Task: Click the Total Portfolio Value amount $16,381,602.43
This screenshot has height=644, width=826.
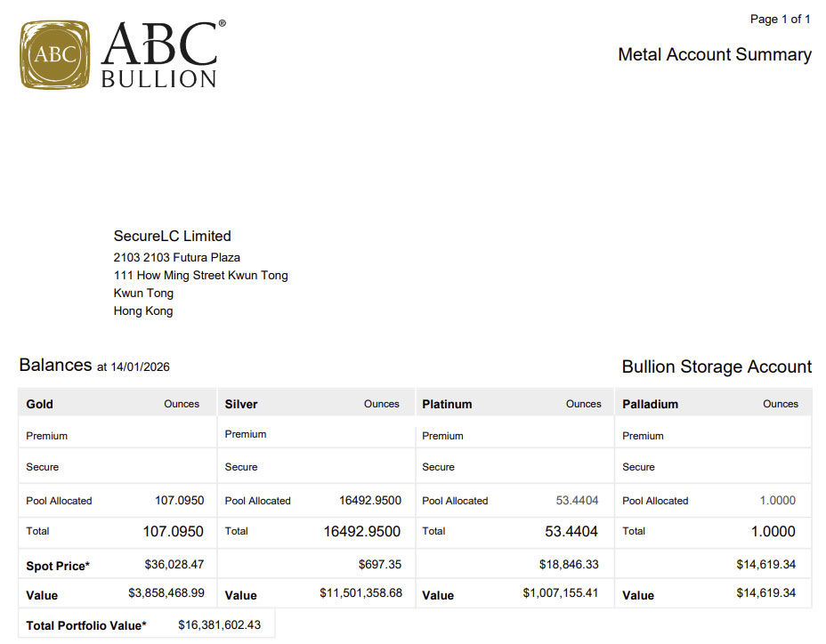Action: (x=219, y=625)
